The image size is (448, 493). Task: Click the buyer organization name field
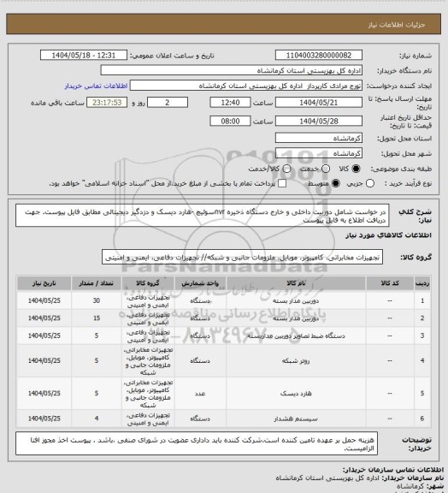pyautogui.click(x=231, y=70)
